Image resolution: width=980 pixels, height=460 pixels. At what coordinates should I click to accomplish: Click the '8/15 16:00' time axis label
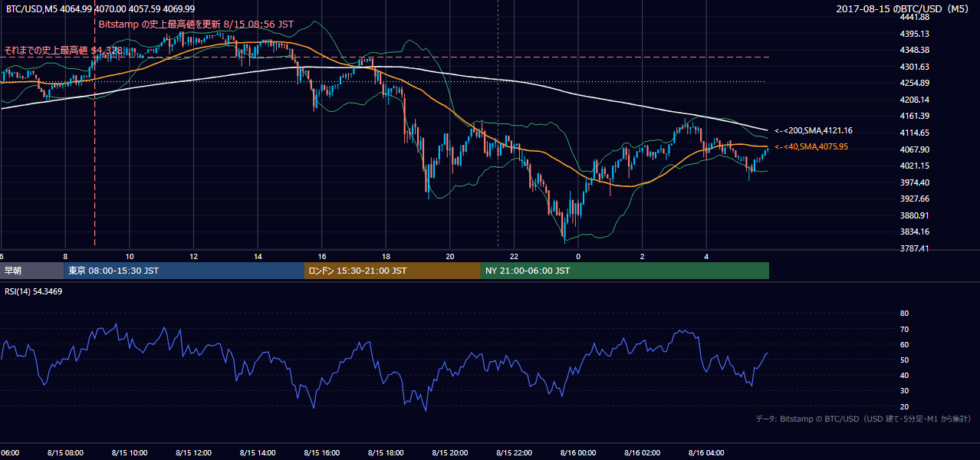point(321,453)
